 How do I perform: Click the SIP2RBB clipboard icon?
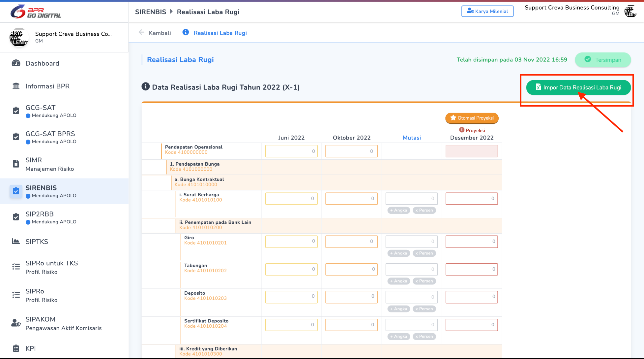tap(16, 217)
